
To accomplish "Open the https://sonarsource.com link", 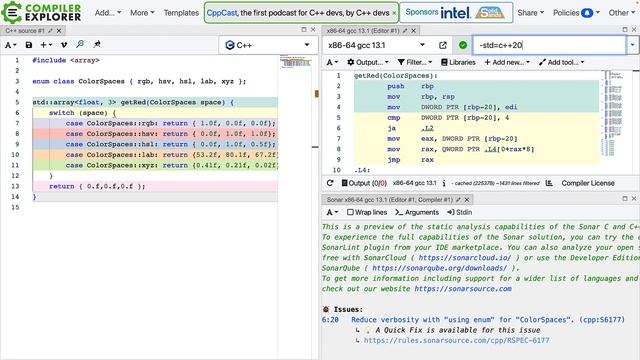I will click(x=463, y=289).
